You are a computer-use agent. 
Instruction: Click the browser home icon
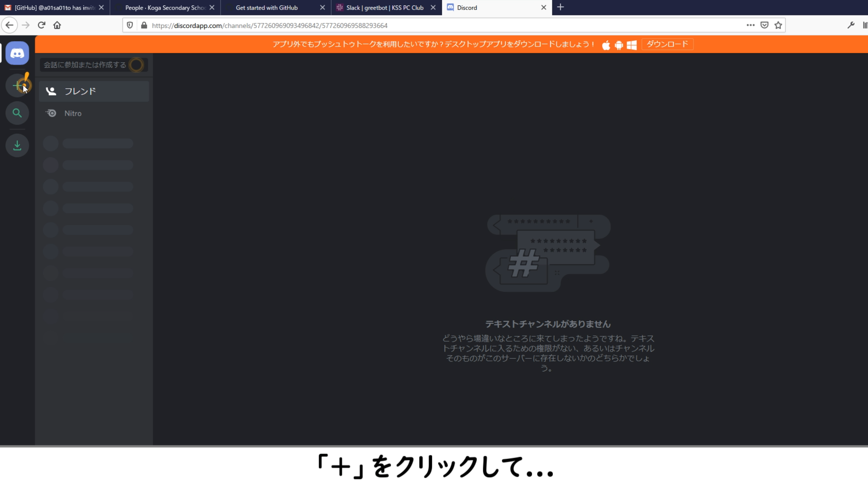pyautogui.click(x=57, y=25)
